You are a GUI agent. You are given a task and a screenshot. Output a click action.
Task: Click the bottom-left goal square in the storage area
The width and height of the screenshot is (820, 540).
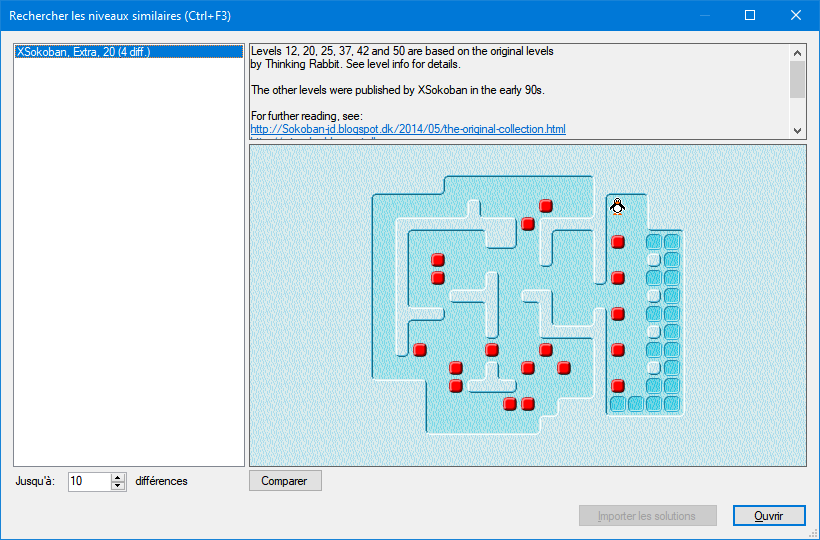[x=618, y=404]
